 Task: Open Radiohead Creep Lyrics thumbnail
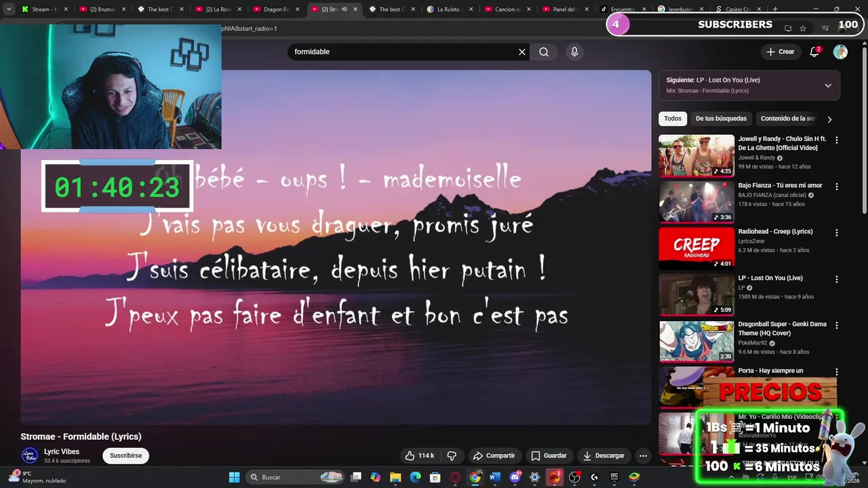click(696, 248)
